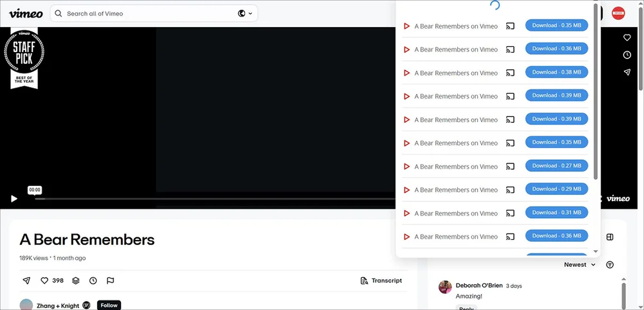This screenshot has height=310, width=644.
Task: Click Deborah O'Brien's avatar
Action: tap(445, 287)
